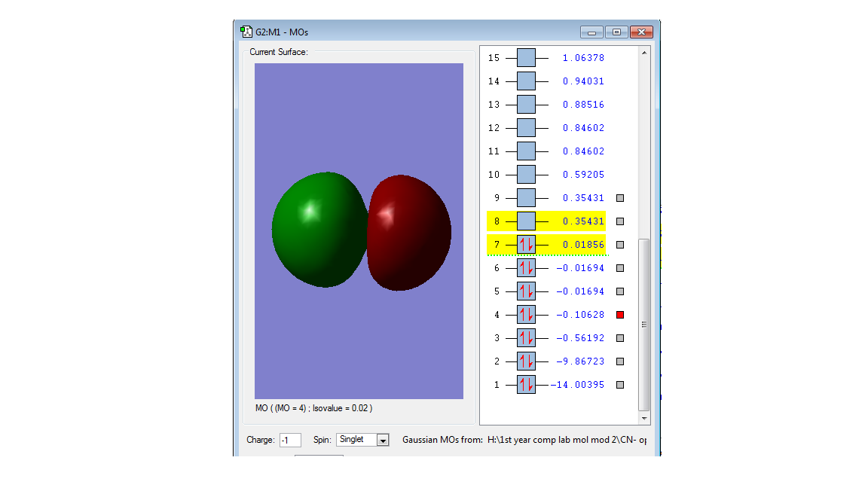Click the green orbital lobe in viewer
The height and width of the screenshot is (488, 868).
tap(319, 230)
